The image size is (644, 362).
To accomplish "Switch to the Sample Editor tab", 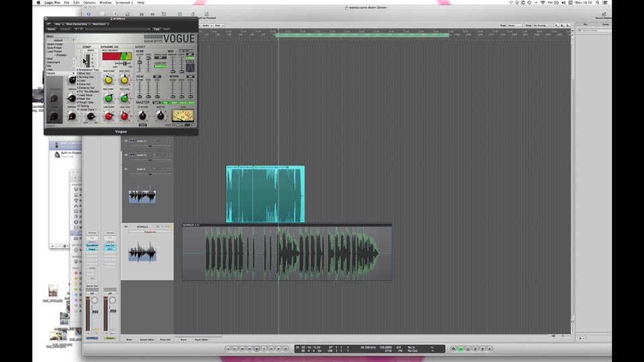I will point(147,340).
